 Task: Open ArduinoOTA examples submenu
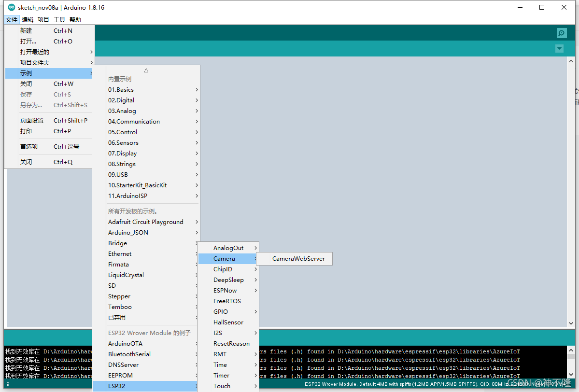[x=146, y=344]
